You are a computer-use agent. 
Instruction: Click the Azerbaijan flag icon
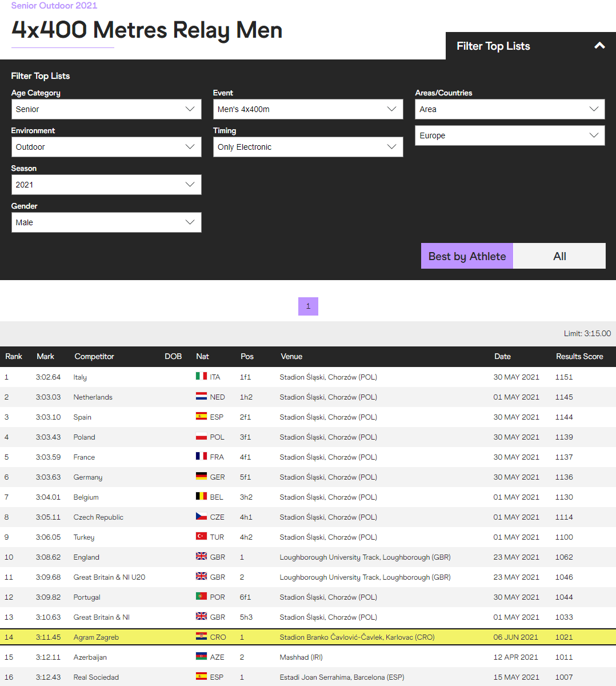tap(201, 656)
